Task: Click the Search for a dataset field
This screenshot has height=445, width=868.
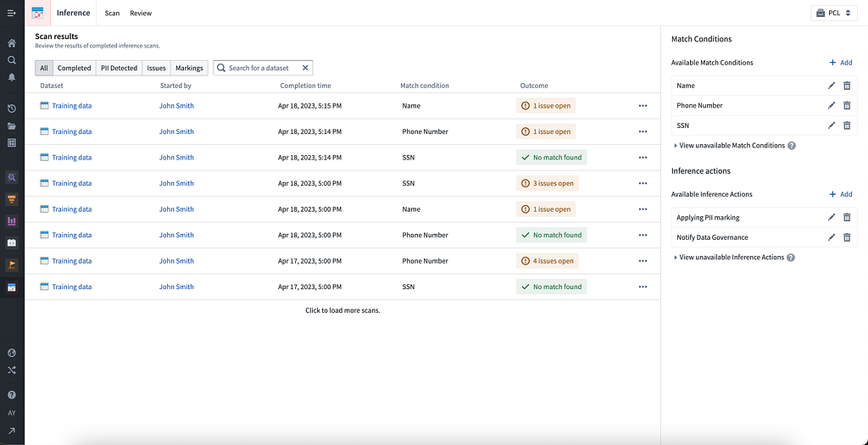Action: coord(263,68)
